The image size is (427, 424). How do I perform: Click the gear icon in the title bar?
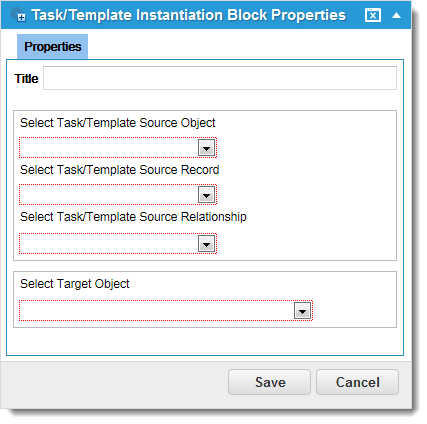[x=18, y=15]
